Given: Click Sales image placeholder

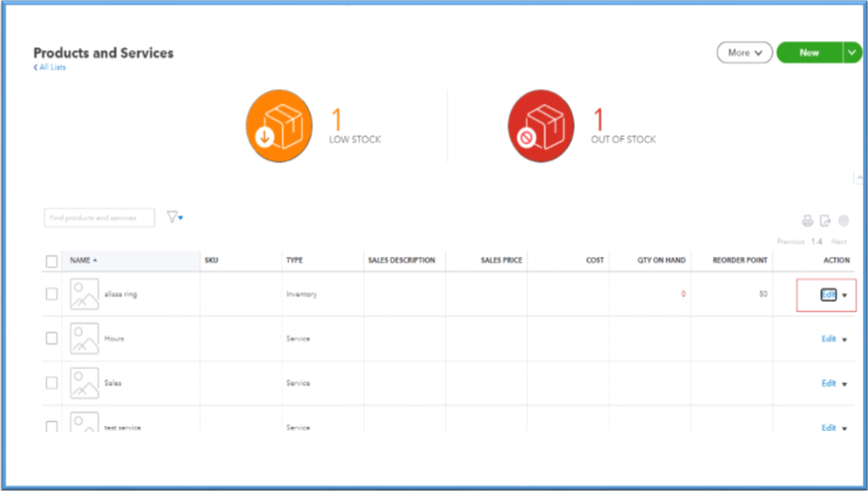Looking at the screenshot, I should (84, 383).
